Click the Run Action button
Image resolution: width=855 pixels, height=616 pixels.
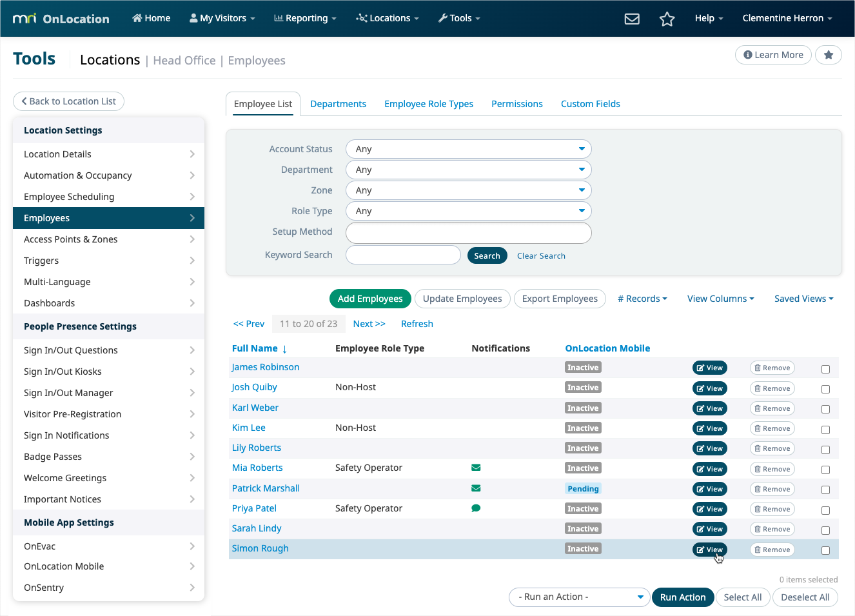pos(683,597)
